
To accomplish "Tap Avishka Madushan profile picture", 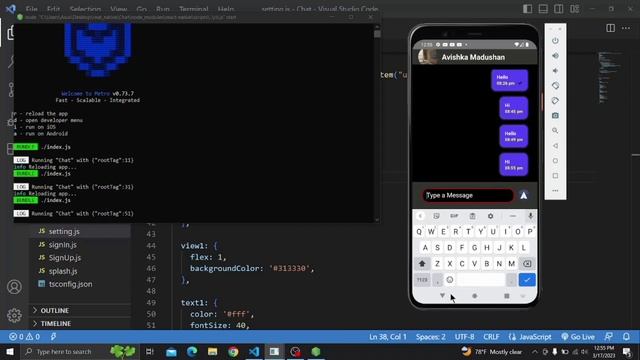I will (427, 57).
